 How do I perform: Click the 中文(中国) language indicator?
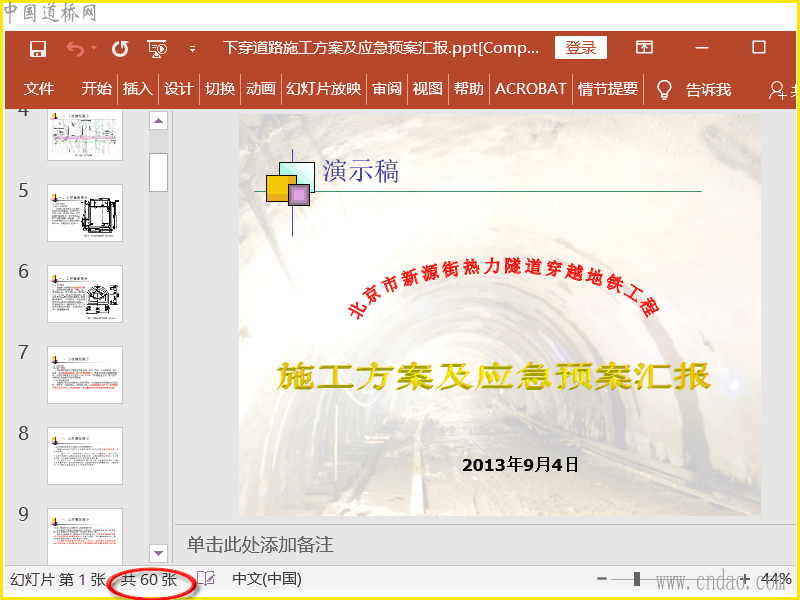(x=267, y=579)
